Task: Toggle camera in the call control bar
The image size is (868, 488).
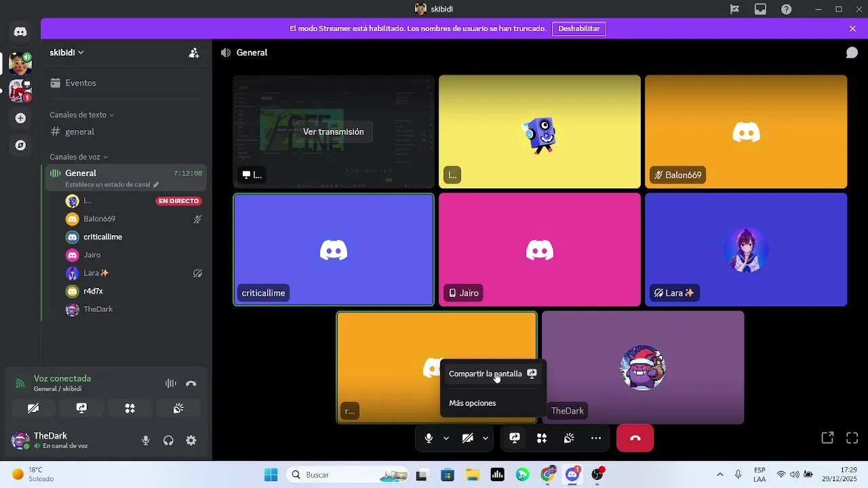Action: point(467,439)
